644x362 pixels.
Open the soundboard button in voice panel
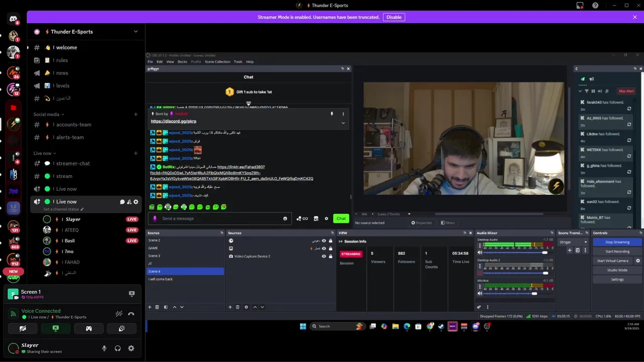(121, 328)
